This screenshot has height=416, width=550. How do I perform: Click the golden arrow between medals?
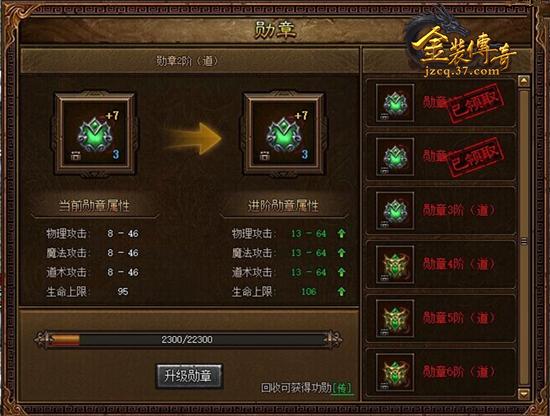(x=192, y=138)
